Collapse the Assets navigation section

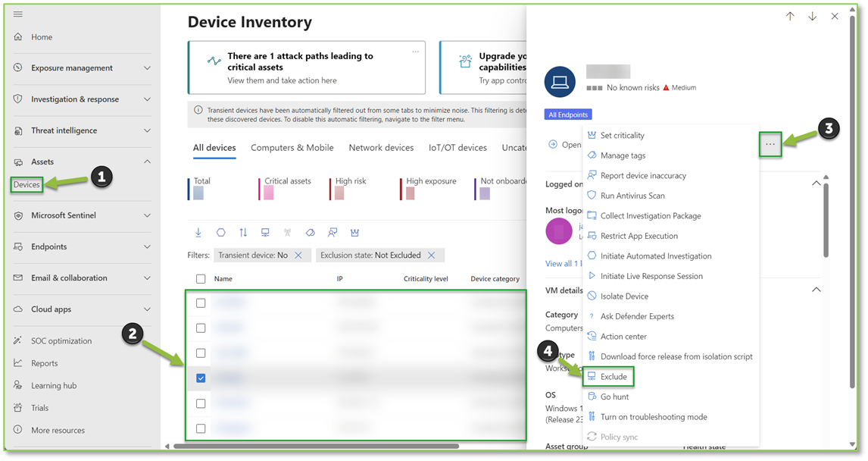147,162
